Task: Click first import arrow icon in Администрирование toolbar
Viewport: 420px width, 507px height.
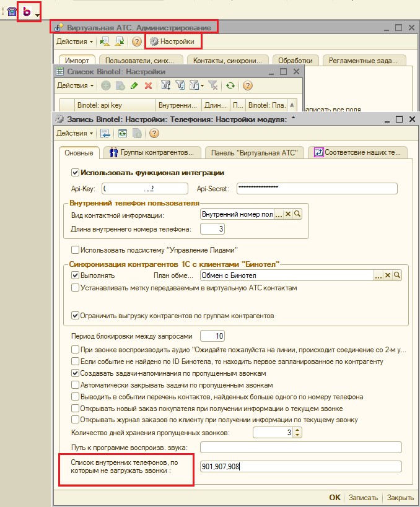Action: tap(105, 41)
